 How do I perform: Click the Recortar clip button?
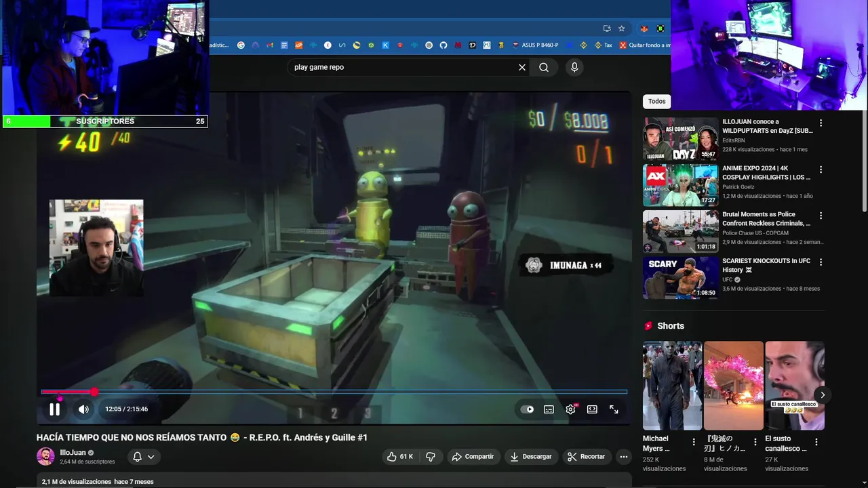pyautogui.click(x=587, y=457)
